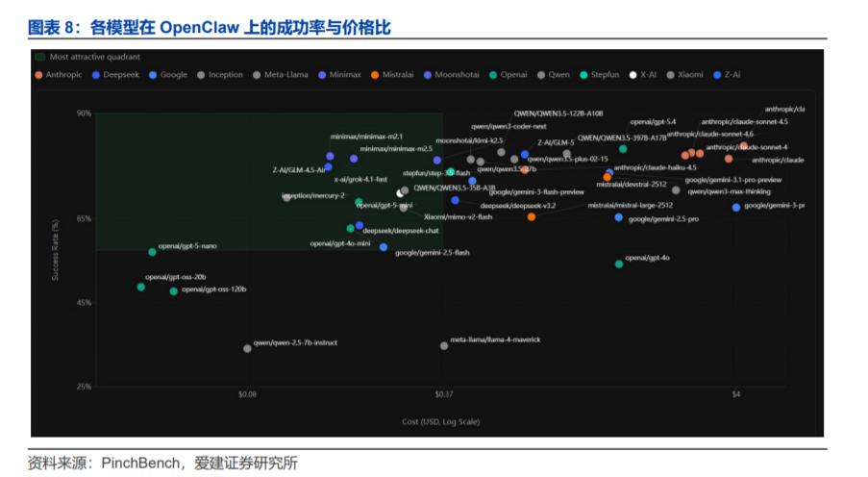Click the $4 x-axis tick label
Image resolution: width=868 pixels, height=477 pixels.
[x=735, y=394]
